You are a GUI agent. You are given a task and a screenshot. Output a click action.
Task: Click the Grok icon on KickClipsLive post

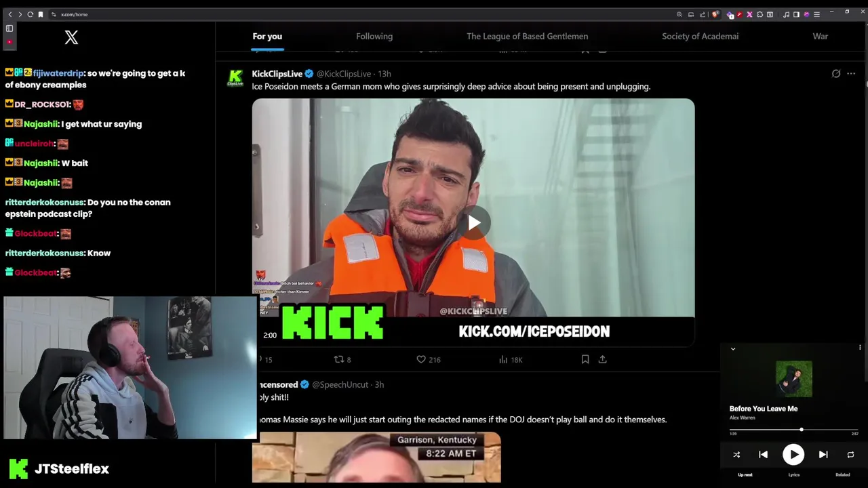click(836, 74)
